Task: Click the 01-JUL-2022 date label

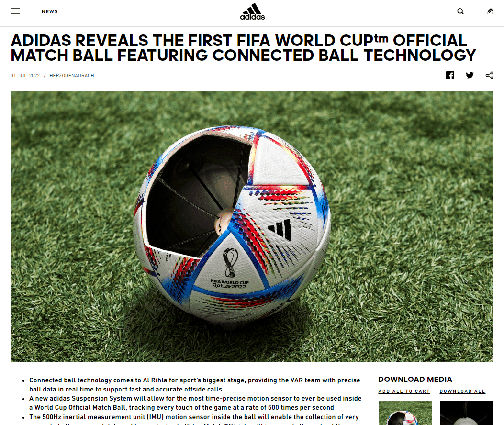Action: (x=25, y=75)
